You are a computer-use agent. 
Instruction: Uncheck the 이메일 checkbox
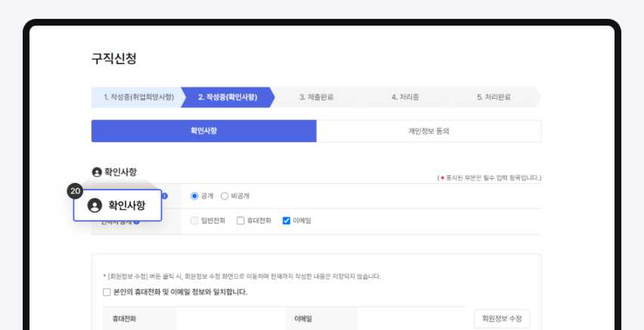pyautogui.click(x=286, y=221)
